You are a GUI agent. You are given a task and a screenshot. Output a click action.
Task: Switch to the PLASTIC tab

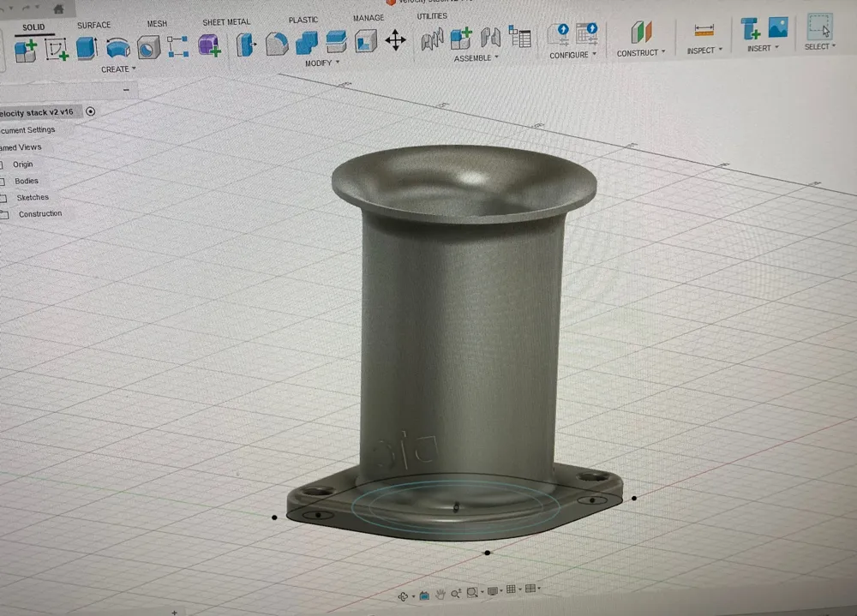click(x=303, y=20)
